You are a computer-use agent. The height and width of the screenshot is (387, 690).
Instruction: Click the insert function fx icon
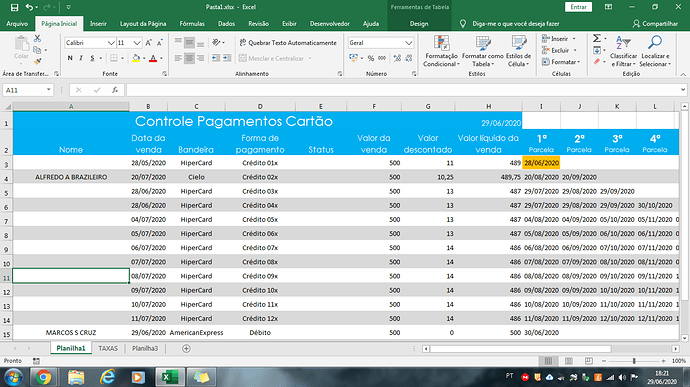point(115,90)
